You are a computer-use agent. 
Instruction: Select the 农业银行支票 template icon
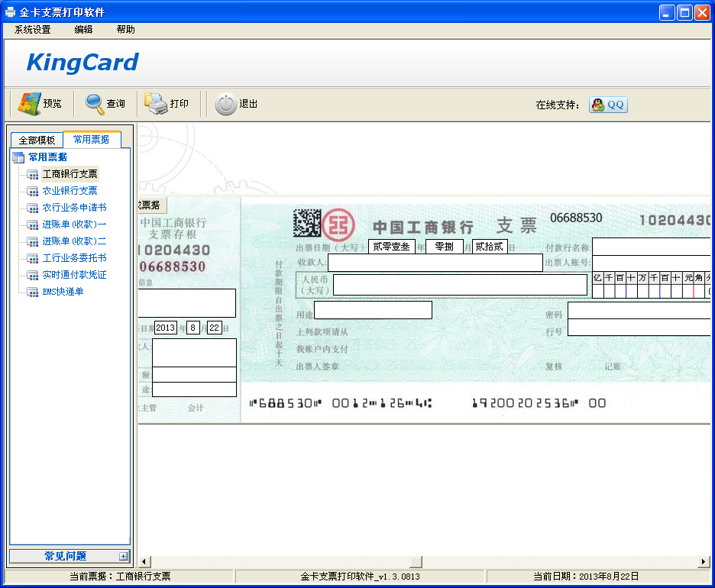click(31, 190)
